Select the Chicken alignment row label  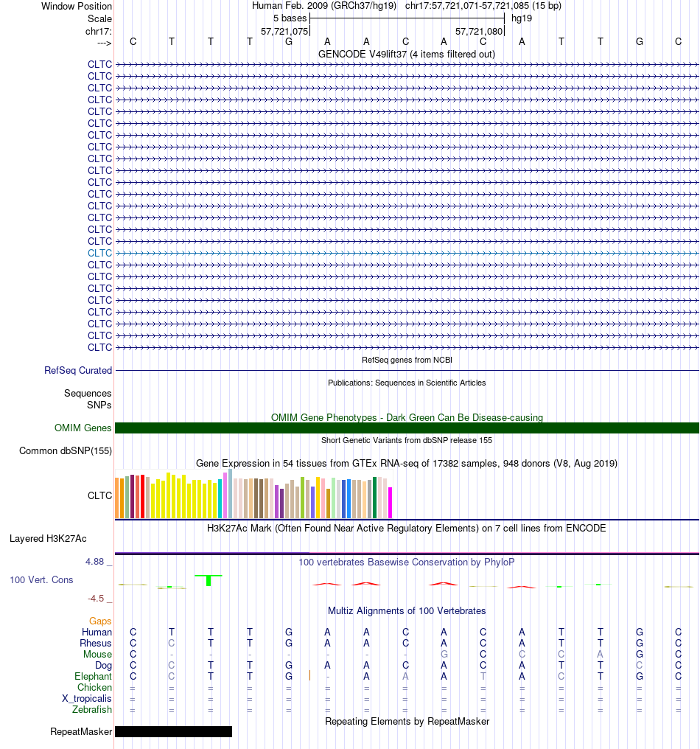click(94, 687)
